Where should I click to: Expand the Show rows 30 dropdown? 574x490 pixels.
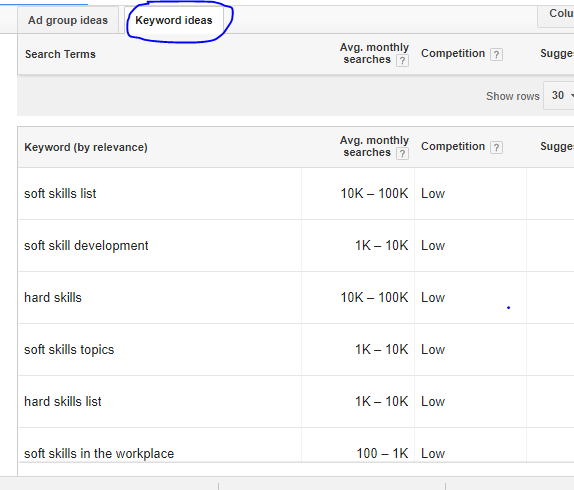pos(559,96)
